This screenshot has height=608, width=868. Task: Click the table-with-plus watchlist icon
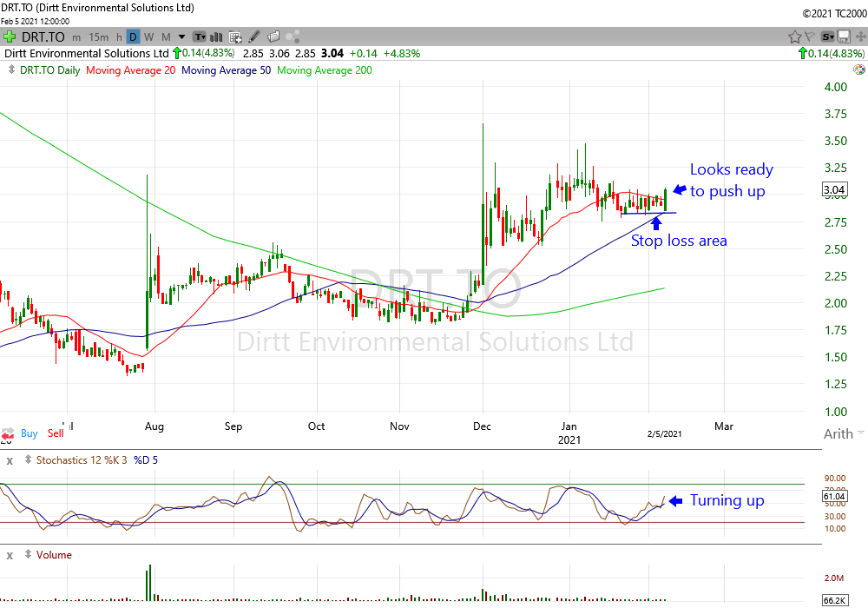click(x=235, y=37)
